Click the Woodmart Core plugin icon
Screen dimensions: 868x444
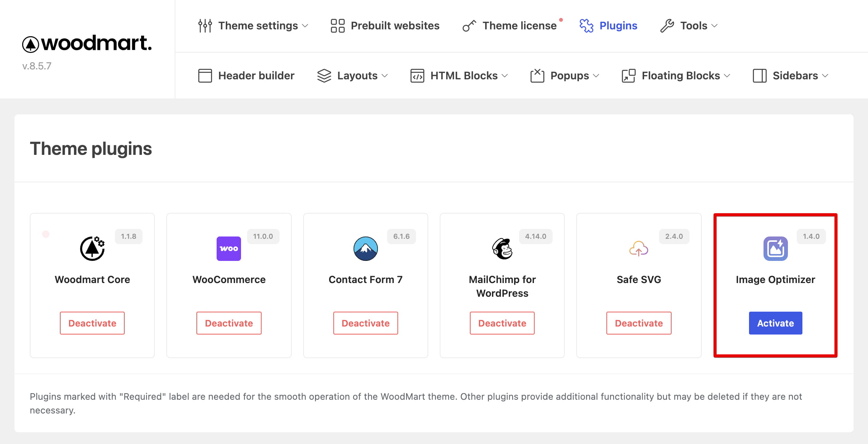[x=92, y=249]
